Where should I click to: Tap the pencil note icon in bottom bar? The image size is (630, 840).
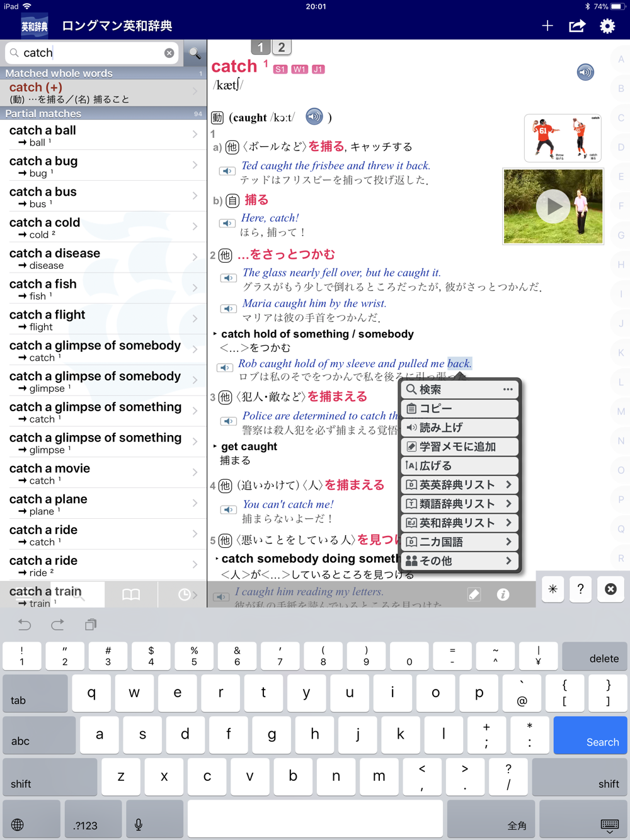(x=474, y=594)
